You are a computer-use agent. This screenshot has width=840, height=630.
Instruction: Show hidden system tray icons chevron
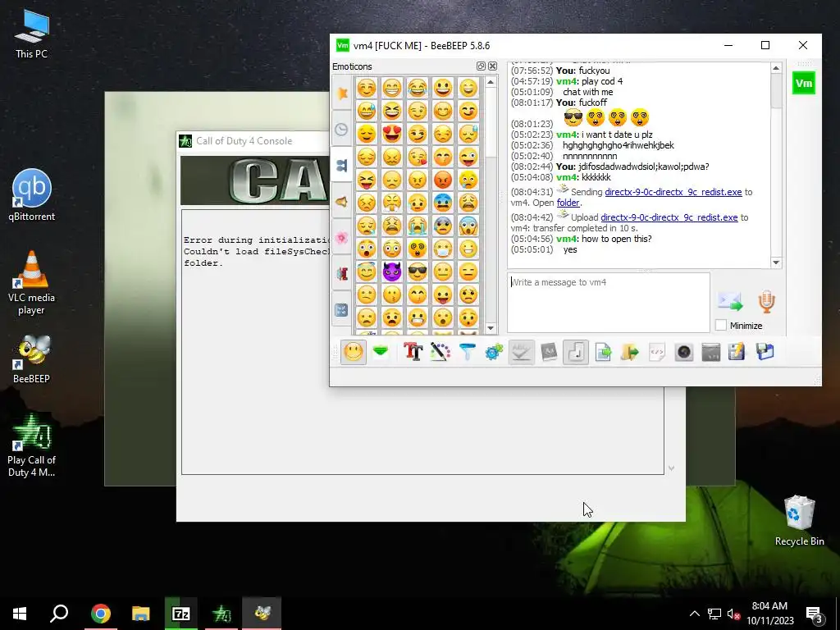click(694, 614)
